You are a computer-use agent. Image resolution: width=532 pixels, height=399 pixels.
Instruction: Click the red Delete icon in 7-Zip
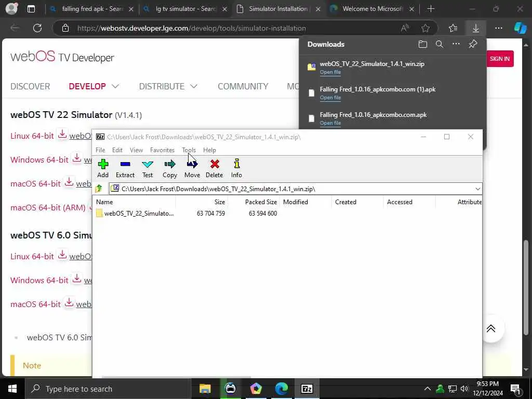(x=215, y=168)
